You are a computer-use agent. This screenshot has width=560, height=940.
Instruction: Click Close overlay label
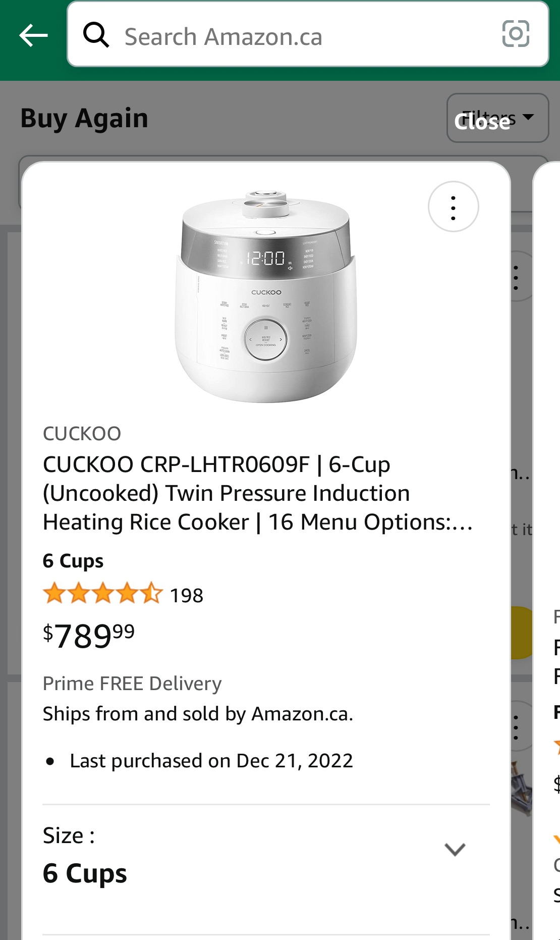click(482, 122)
